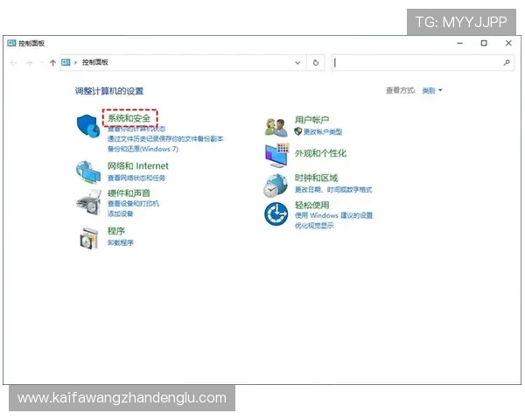
Task: Click the UAC shield beside 更改帐户类型
Action: click(x=298, y=131)
